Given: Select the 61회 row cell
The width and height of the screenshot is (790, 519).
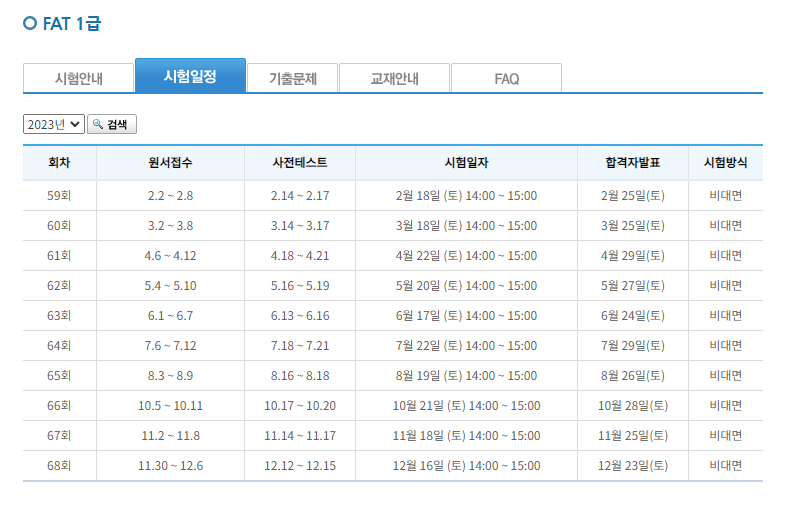Looking at the screenshot, I should click(59, 255).
